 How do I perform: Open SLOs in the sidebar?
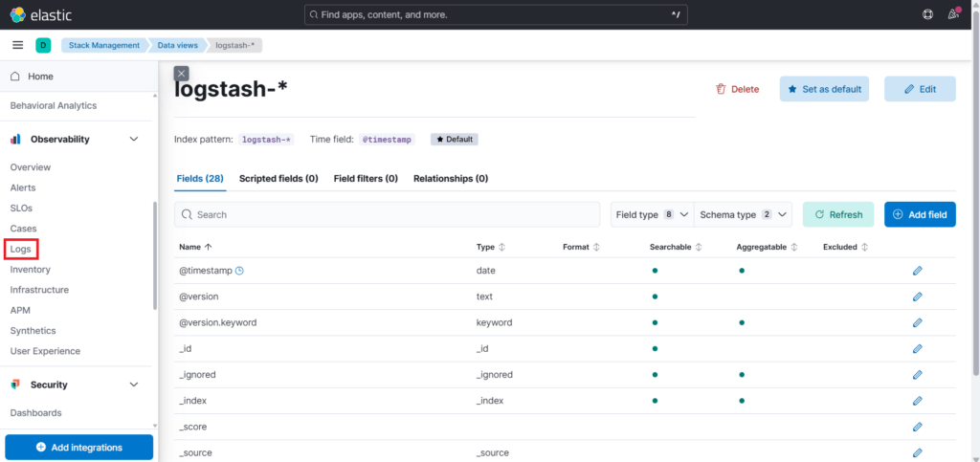pyautogui.click(x=21, y=208)
